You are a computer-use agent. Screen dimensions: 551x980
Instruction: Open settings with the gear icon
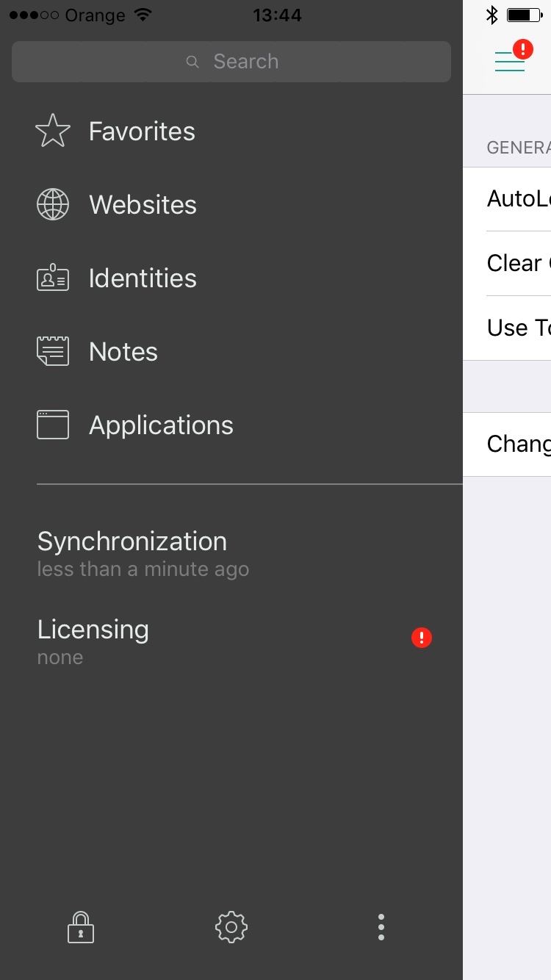(231, 927)
